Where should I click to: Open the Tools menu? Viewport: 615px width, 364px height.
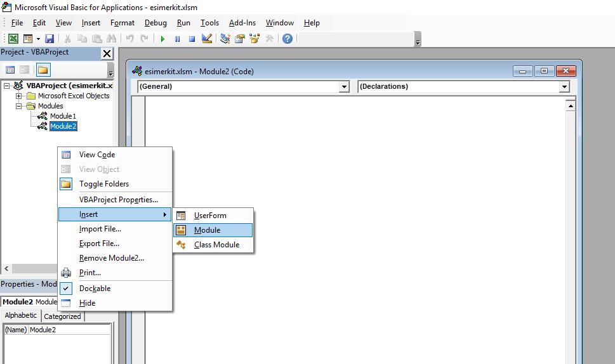tap(210, 23)
